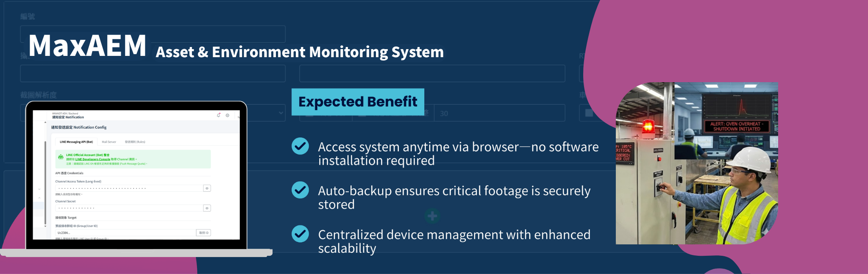Reveal the Channel Access Token with eye icon
The width and height of the screenshot is (868, 274).
click(x=207, y=188)
